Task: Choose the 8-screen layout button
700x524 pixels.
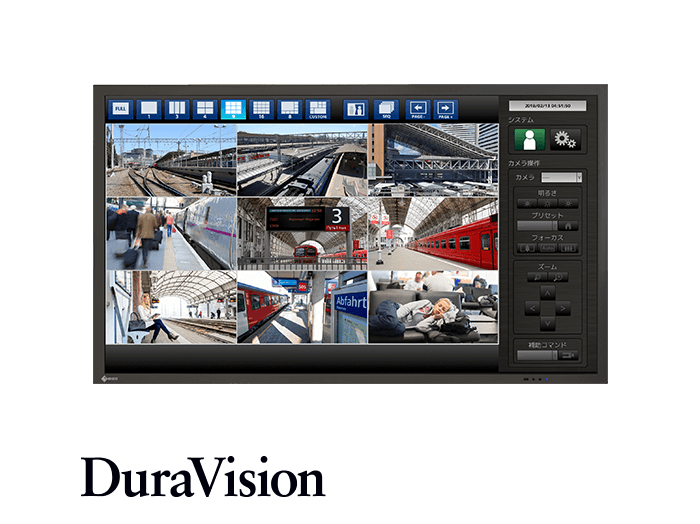Action: 289,109
